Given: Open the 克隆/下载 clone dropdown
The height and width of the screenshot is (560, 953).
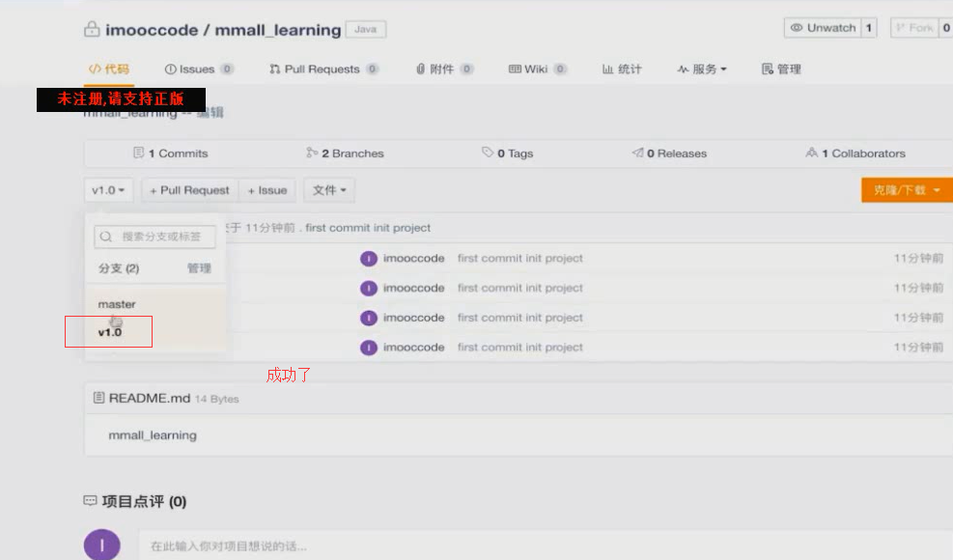Looking at the screenshot, I should pos(907,190).
